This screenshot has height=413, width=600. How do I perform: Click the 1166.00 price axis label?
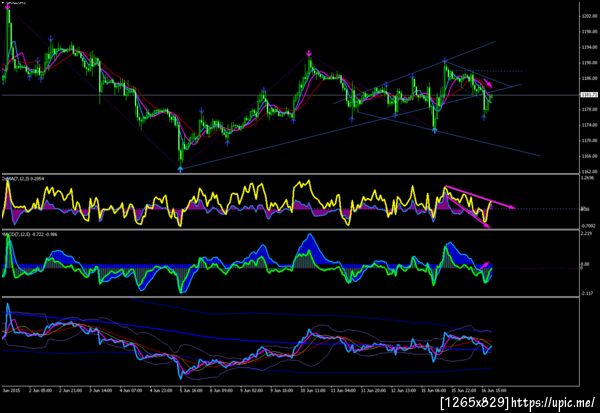tap(590, 156)
